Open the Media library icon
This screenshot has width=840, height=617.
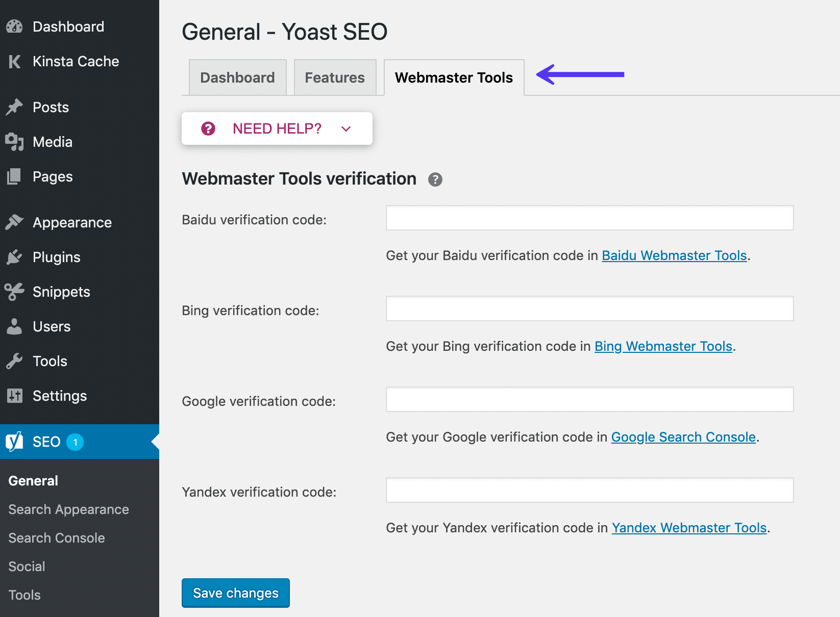[x=15, y=142]
